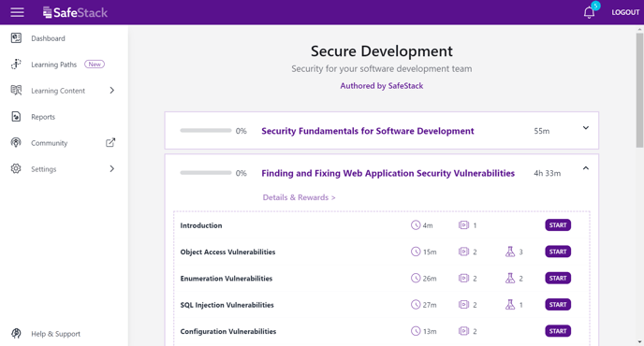The image size is (644, 346).
Task: Click the clock icon for Object Access Vulnerabilities
Action: (x=416, y=252)
